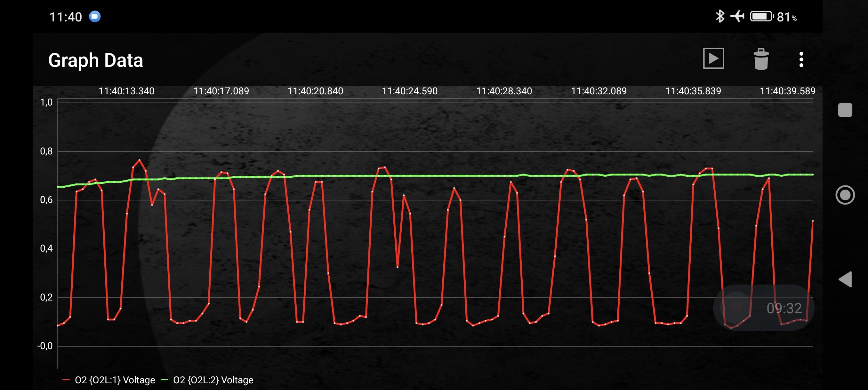Tap the Android recent apps square button
The height and width of the screenshot is (390, 868).
tap(845, 110)
